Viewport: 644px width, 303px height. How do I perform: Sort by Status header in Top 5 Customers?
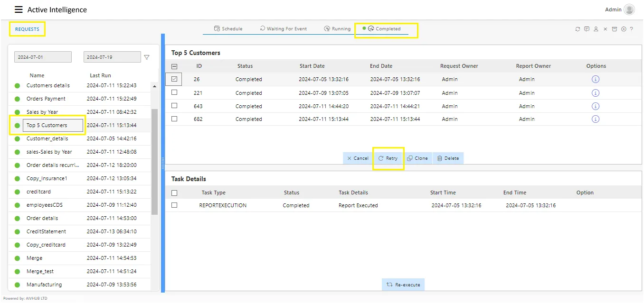(245, 66)
